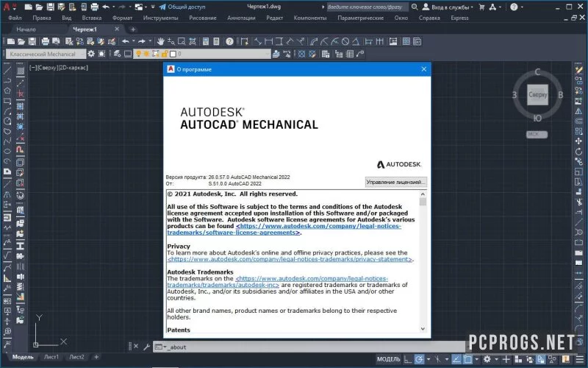Image resolution: width=588 pixels, height=368 pixels.
Task: Click the Rotate tool in right modify toolbar
Action: coord(578,152)
